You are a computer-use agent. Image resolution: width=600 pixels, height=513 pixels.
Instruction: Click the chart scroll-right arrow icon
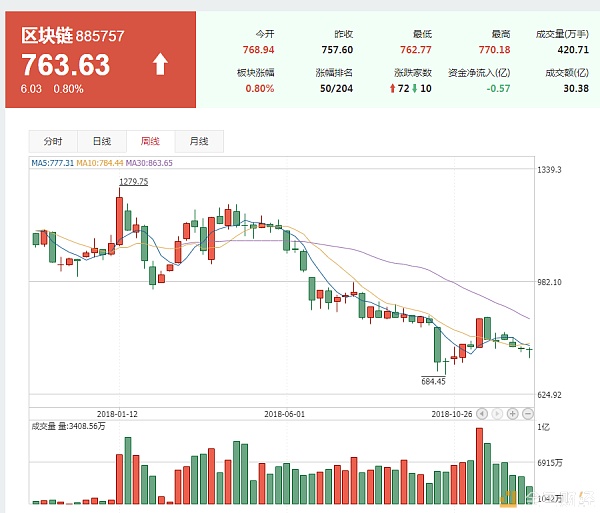click(x=497, y=414)
